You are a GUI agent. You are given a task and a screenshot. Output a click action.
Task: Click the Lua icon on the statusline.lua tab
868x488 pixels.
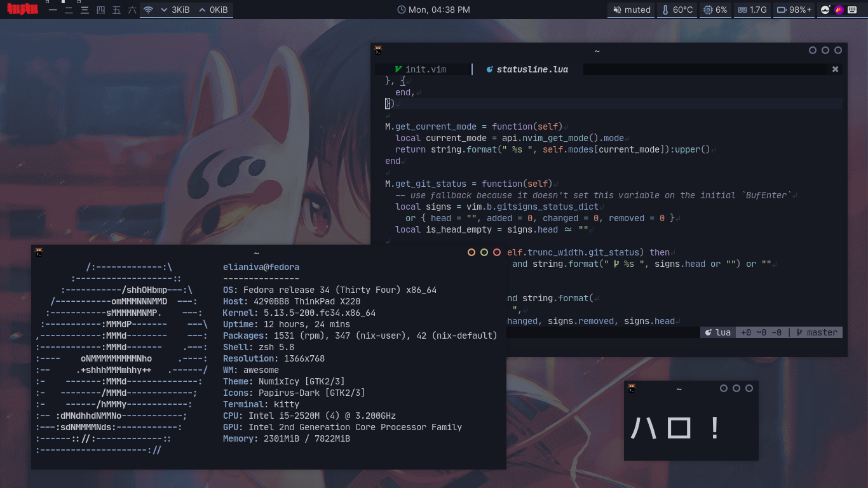tap(489, 69)
